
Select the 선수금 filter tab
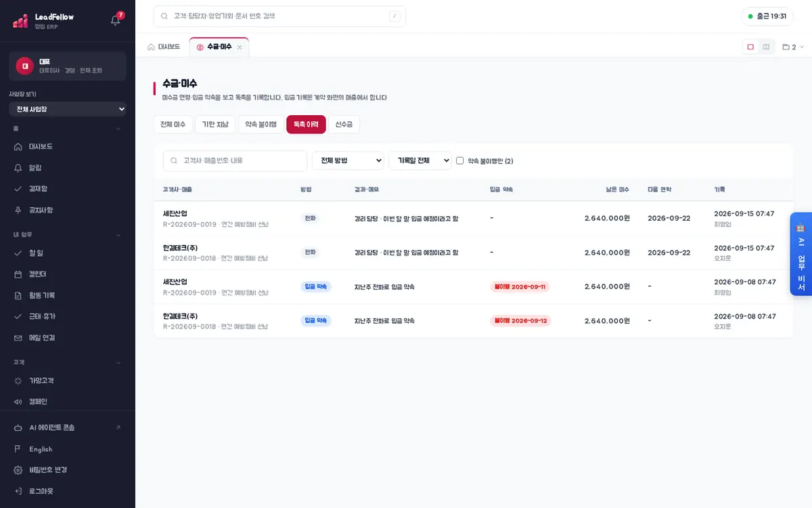(344, 125)
